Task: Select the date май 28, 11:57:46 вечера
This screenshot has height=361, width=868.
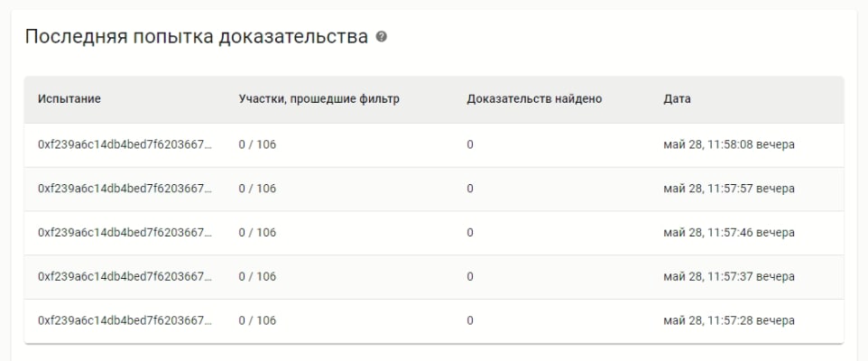Action: [x=729, y=233]
